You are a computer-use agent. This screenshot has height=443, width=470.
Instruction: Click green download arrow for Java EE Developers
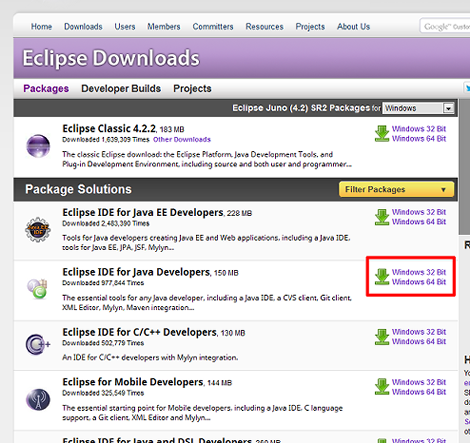[x=382, y=217]
